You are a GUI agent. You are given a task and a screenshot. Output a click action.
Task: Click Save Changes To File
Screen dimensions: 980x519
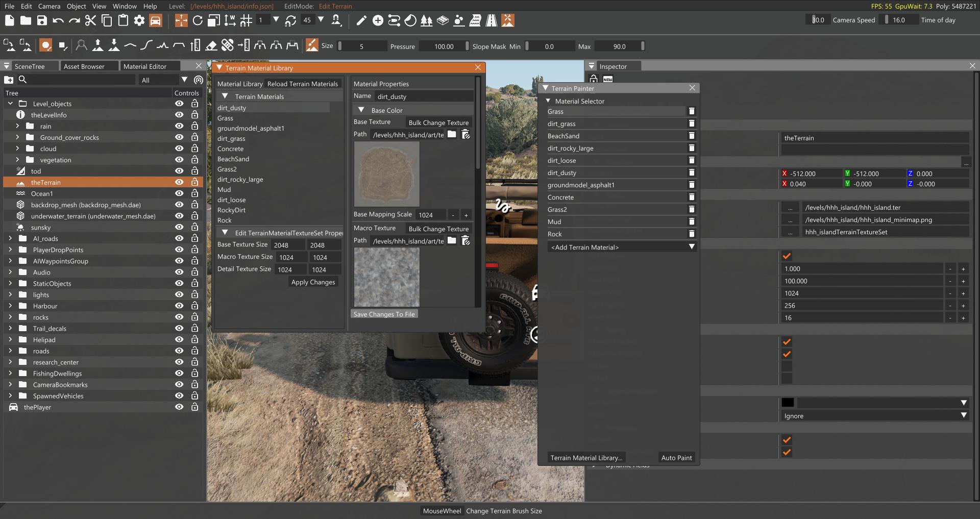[384, 314]
